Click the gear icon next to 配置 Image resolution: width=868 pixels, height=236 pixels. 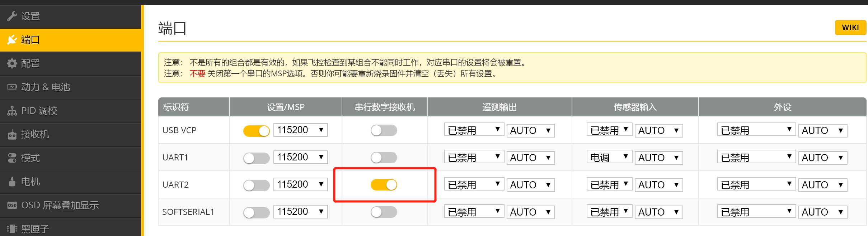click(12, 63)
